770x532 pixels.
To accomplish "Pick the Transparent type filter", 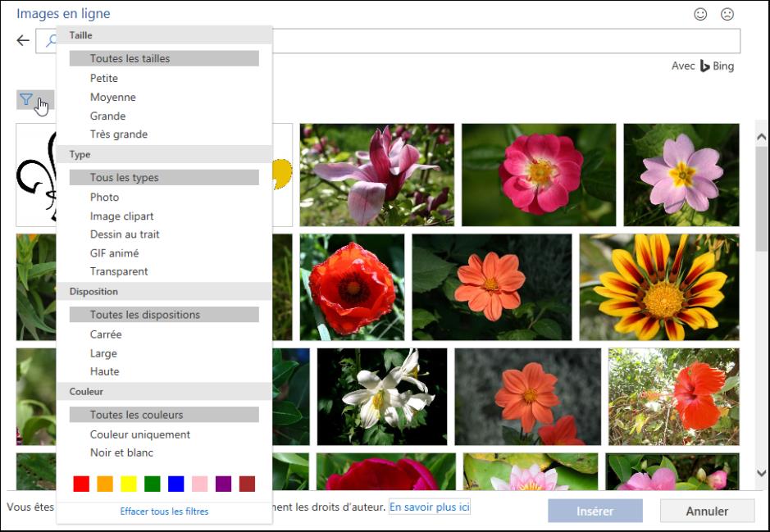I will [119, 271].
